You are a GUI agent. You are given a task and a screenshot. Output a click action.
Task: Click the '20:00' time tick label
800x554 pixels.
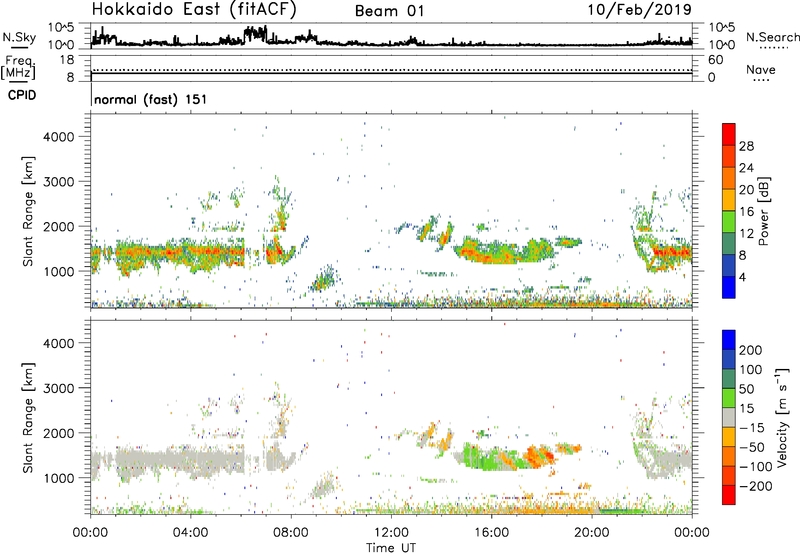coord(592,533)
